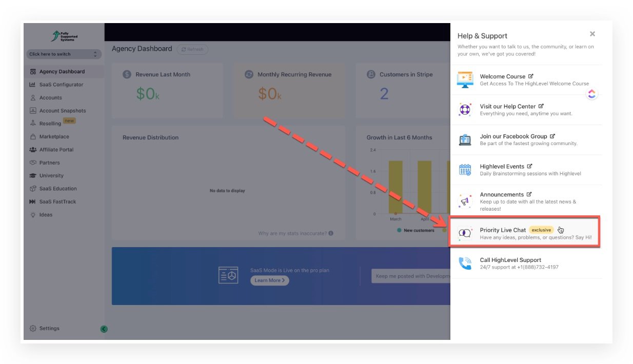The width and height of the screenshot is (633, 364).
Task: Close the Help & Support panel
Action: click(x=592, y=34)
